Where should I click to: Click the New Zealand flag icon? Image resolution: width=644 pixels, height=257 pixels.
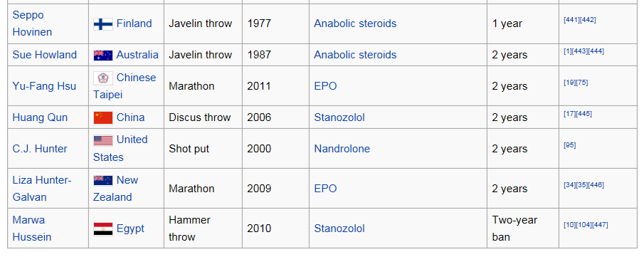click(x=102, y=181)
